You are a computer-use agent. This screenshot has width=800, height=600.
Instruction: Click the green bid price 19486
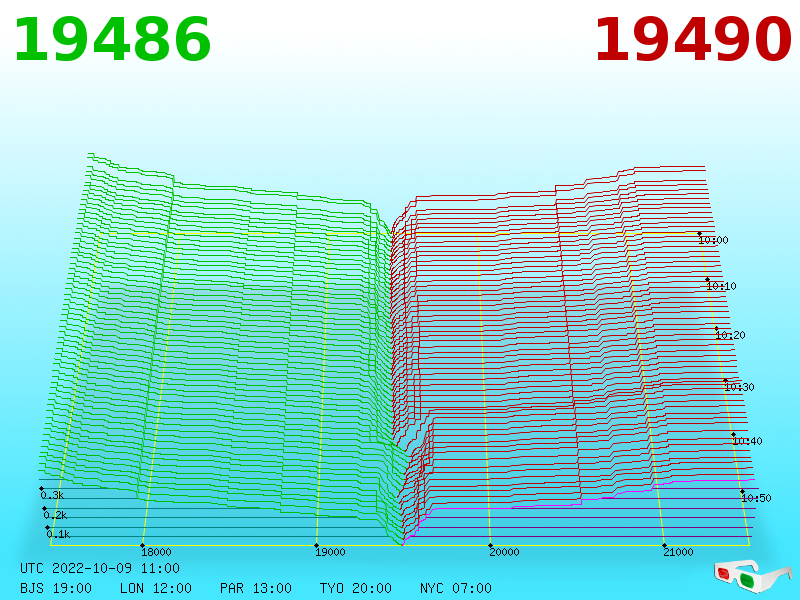[112, 40]
